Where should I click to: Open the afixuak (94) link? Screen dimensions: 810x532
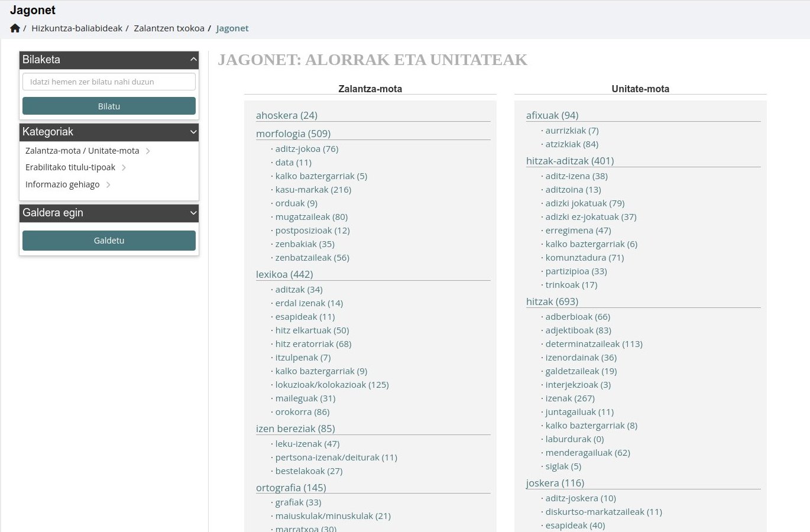(x=552, y=115)
